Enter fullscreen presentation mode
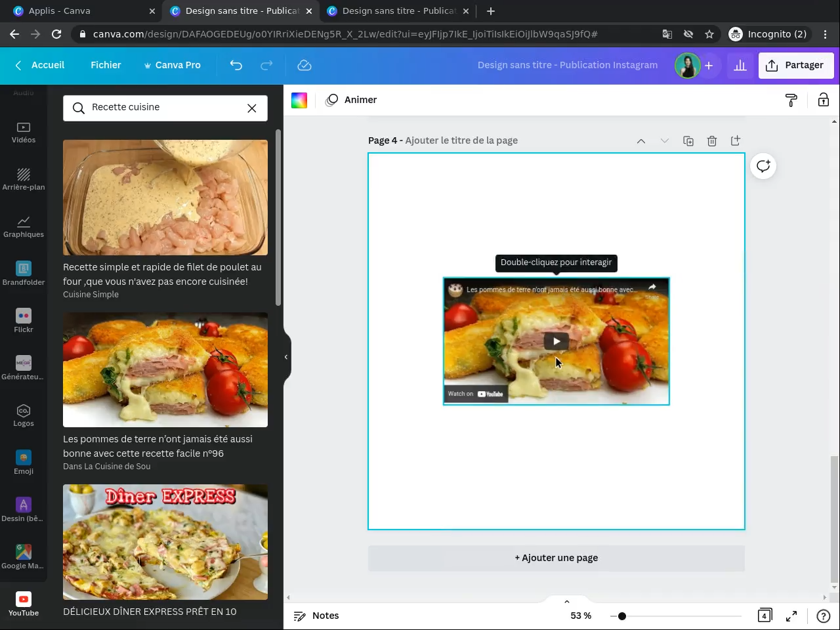The height and width of the screenshot is (630, 840). point(791,616)
